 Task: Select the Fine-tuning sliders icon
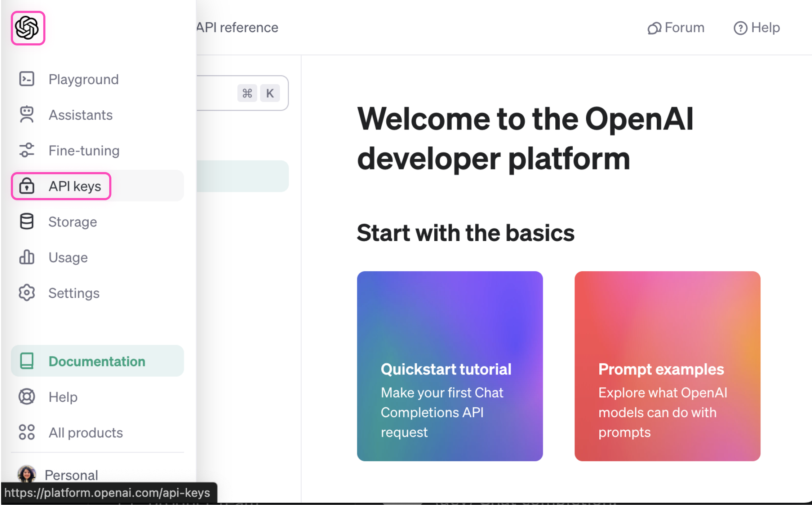click(27, 150)
